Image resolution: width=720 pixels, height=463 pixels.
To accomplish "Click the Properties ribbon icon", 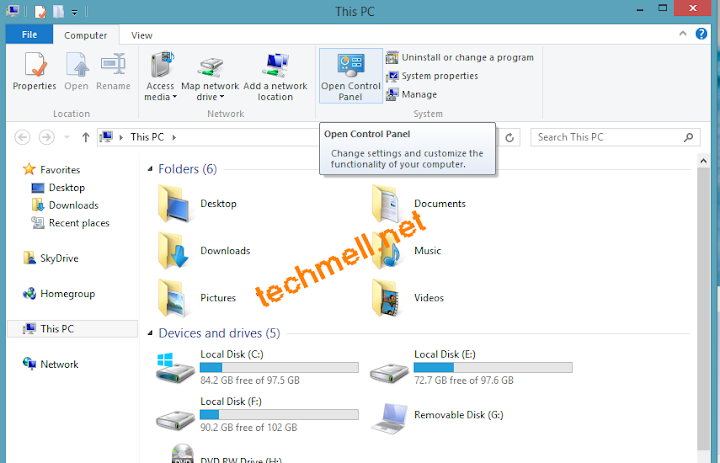I will [x=35, y=64].
